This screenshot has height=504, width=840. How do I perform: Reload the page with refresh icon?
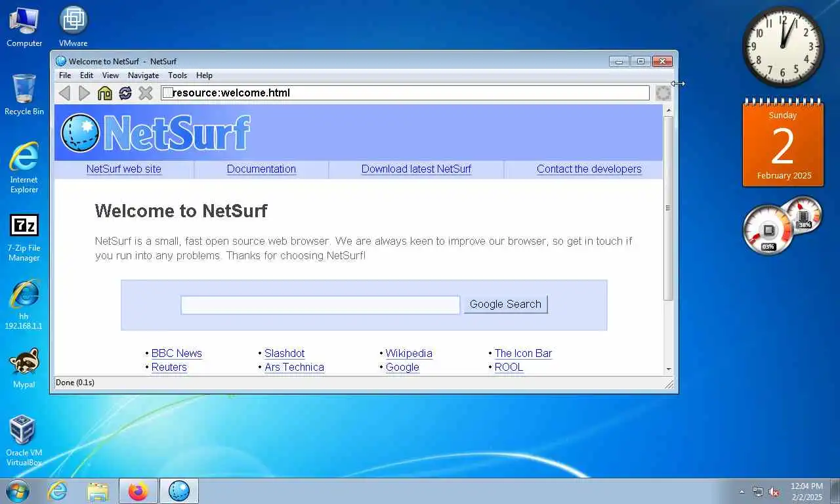click(125, 93)
